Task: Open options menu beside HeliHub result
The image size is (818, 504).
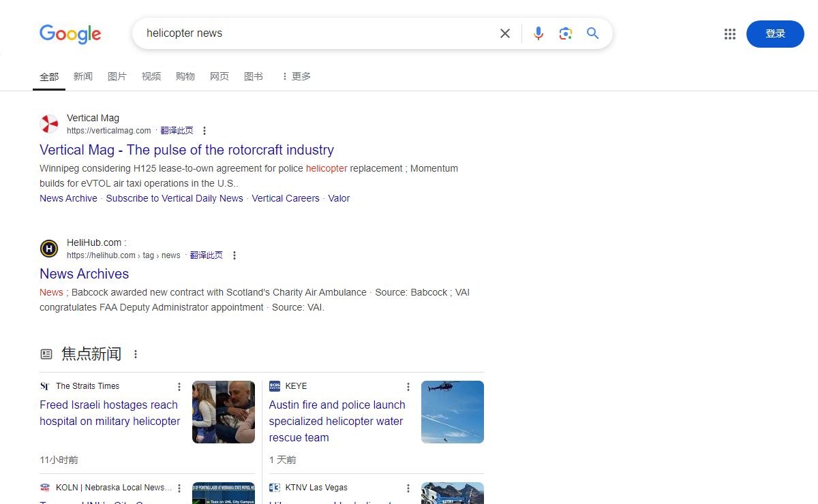Action: click(234, 255)
